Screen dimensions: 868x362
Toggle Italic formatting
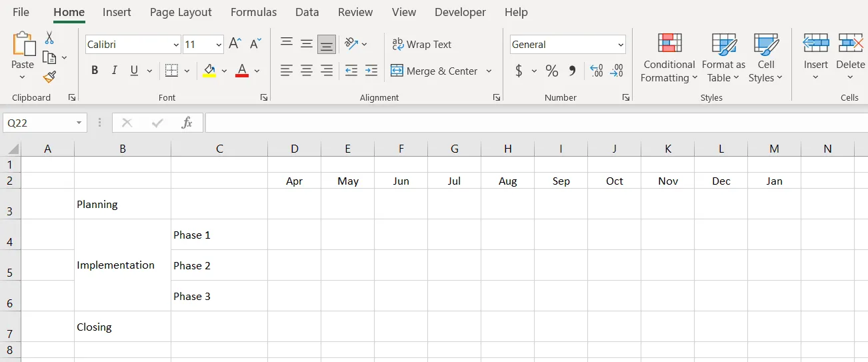pos(114,71)
